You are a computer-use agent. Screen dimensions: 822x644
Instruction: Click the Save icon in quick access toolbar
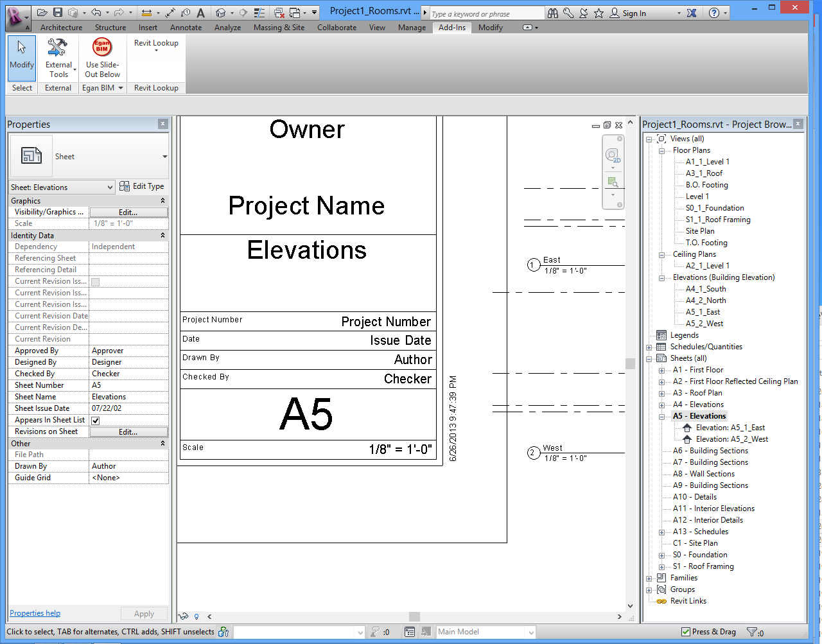(x=58, y=12)
